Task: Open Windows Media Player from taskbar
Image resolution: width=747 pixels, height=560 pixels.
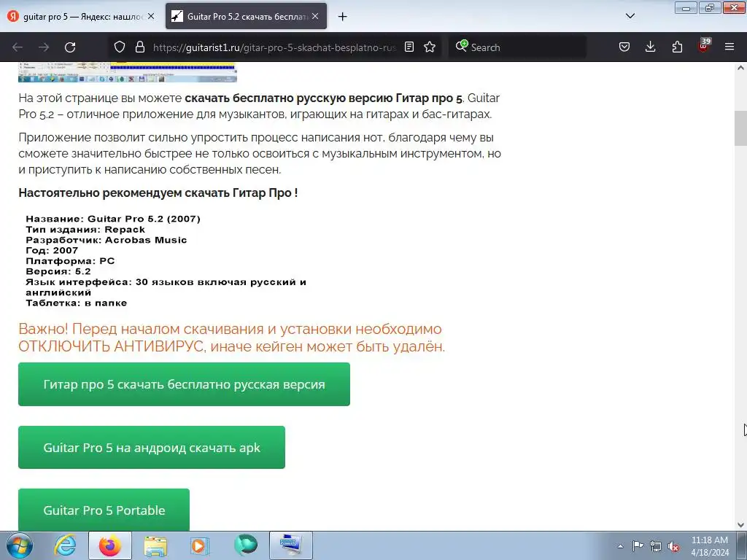Action: (199, 545)
